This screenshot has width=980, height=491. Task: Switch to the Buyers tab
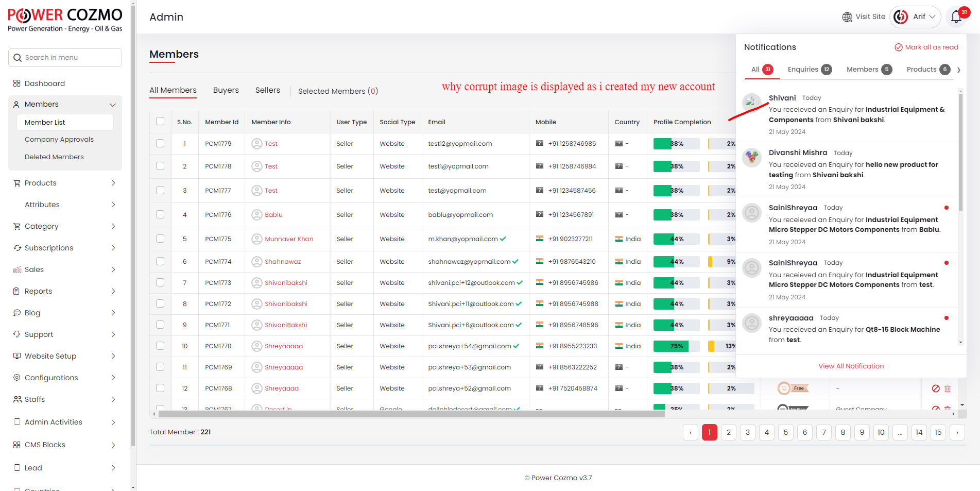pos(226,90)
